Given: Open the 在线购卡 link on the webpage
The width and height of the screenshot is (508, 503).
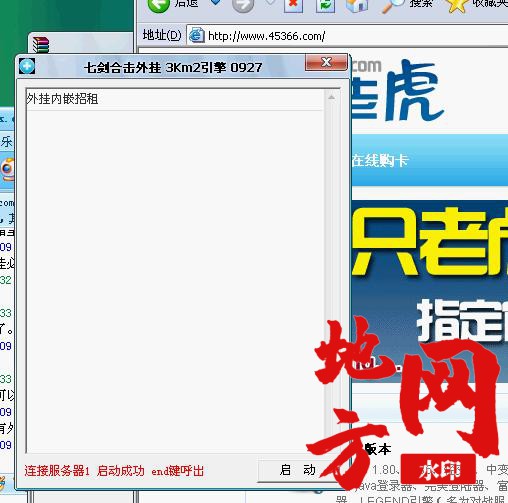Looking at the screenshot, I should coord(380,161).
